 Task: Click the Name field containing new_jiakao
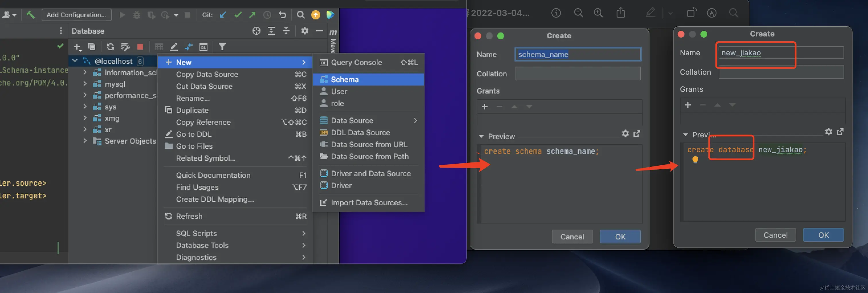pyautogui.click(x=781, y=53)
